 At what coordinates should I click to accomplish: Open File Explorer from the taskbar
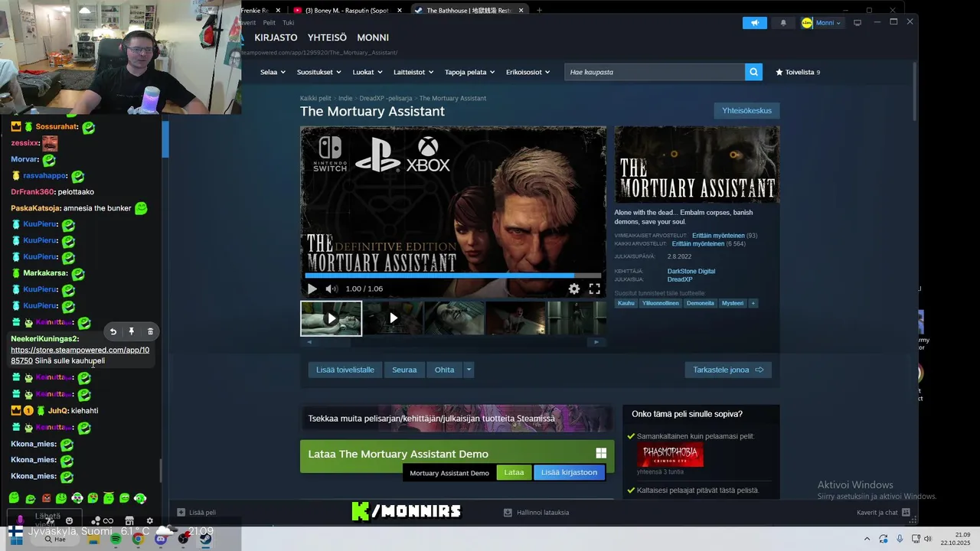point(93,539)
